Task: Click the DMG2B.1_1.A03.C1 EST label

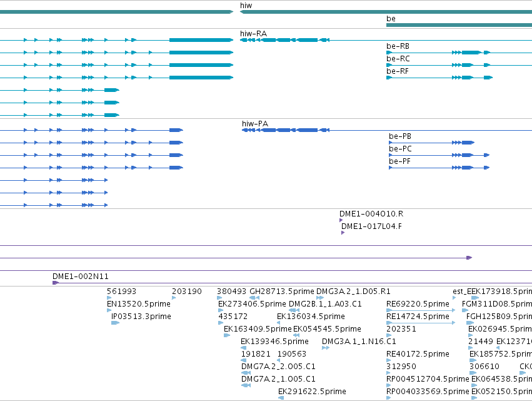Action: click(325, 304)
